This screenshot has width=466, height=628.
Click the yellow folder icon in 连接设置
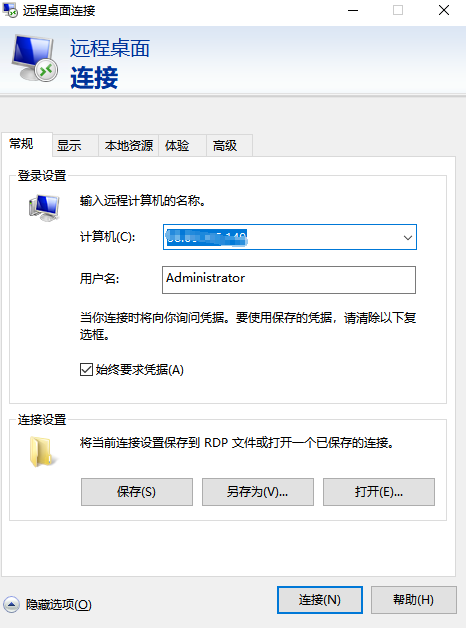[x=42, y=452]
